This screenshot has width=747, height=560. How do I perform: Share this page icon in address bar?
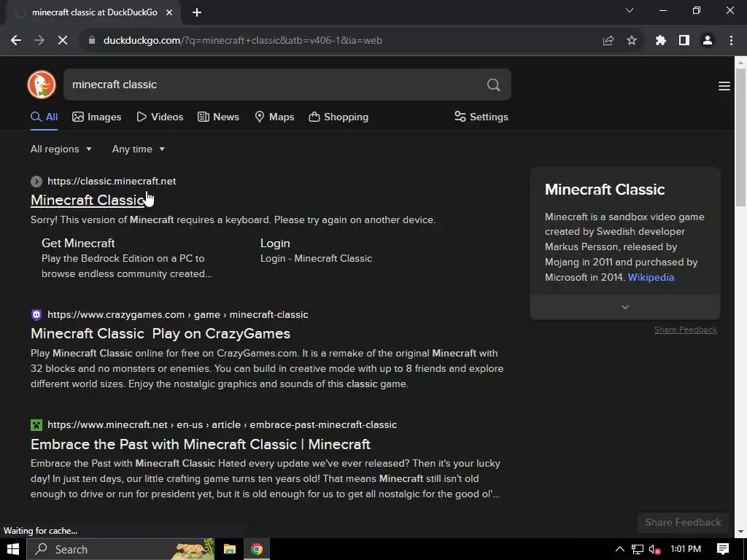[x=608, y=41]
